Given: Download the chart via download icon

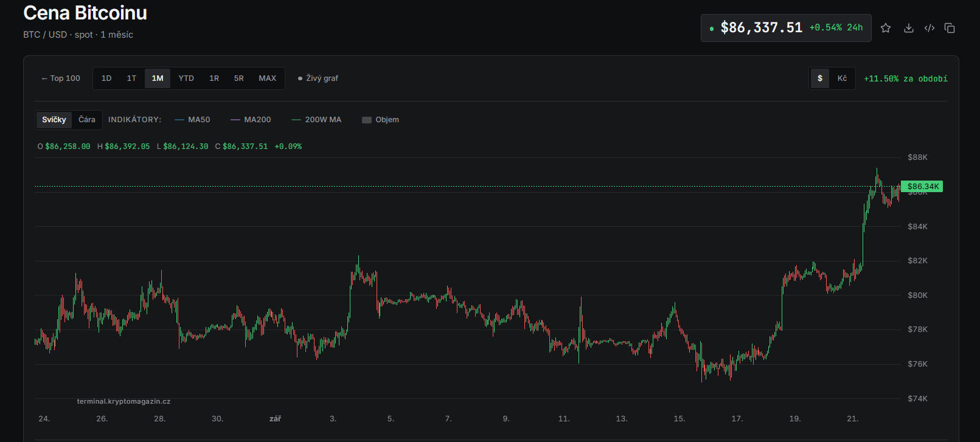Looking at the screenshot, I should click(x=909, y=28).
